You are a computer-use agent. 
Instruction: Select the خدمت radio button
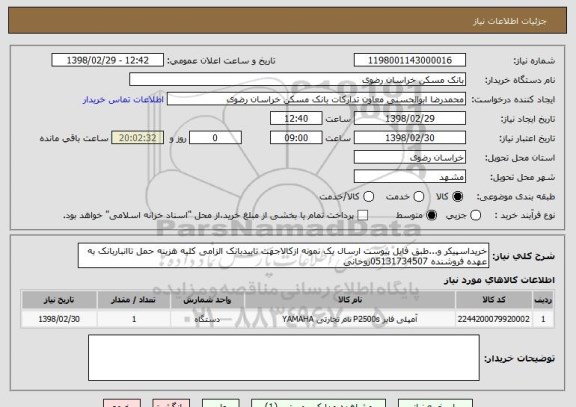419,197
